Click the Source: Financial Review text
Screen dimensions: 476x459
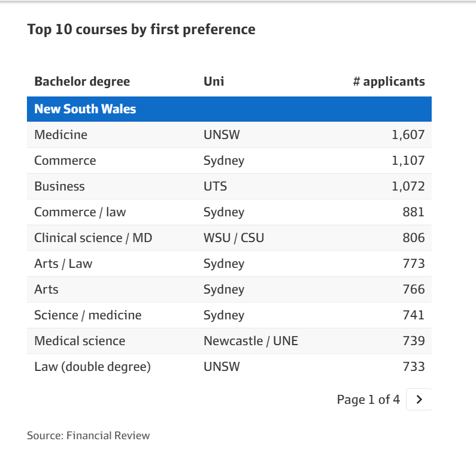coord(88,436)
